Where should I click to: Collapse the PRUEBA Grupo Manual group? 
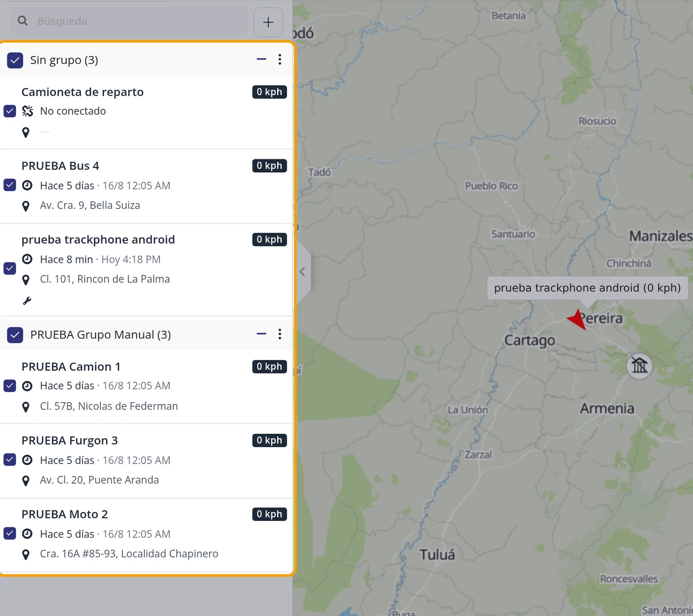tap(261, 334)
